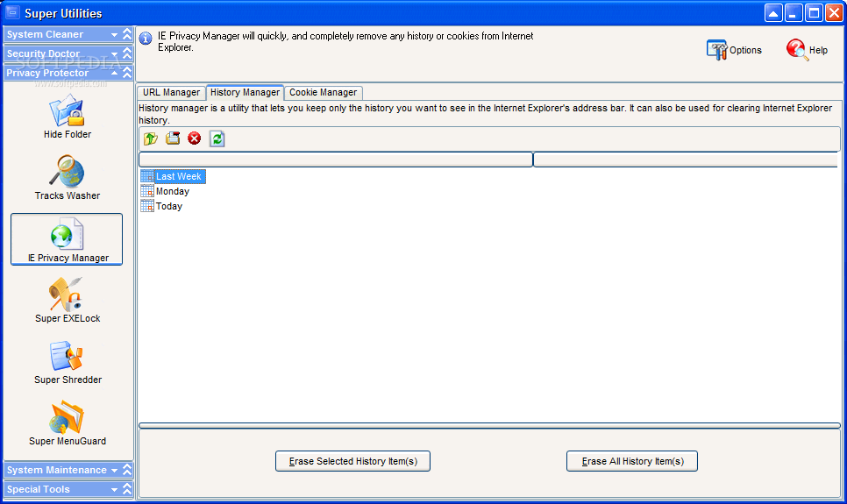Toggle System Cleaner double-chevron expander
The height and width of the screenshot is (504, 847).
click(127, 34)
